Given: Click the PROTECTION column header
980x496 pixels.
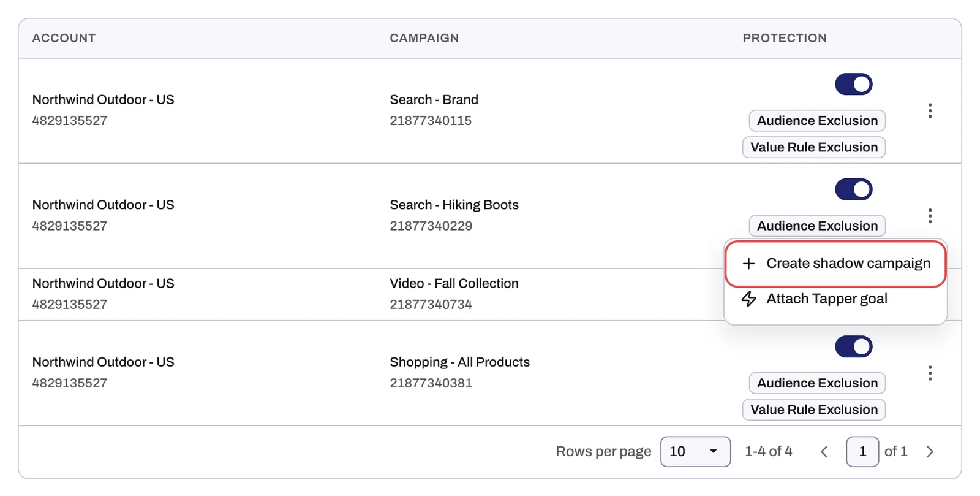Looking at the screenshot, I should click(785, 38).
